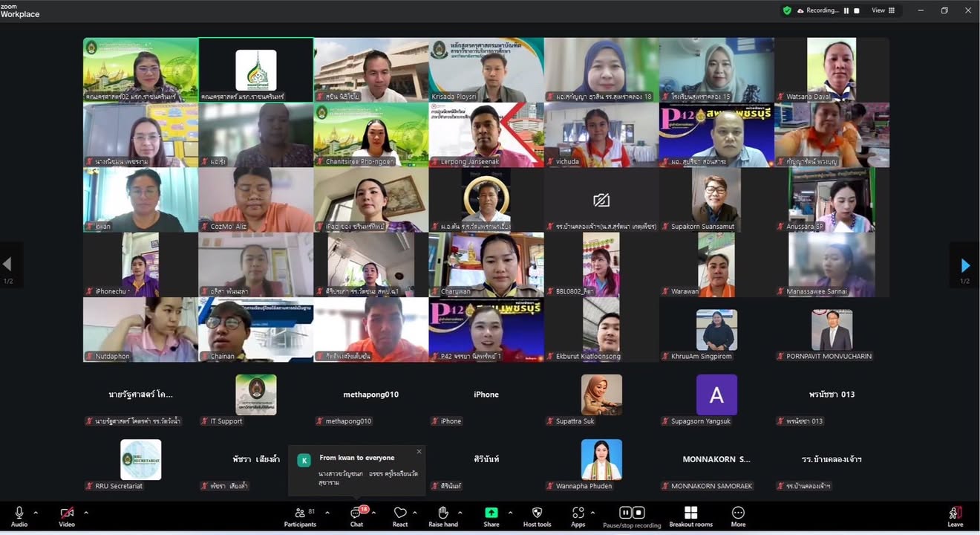Expand audio options arrow next to Audio
Image resolution: width=980 pixels, height=535 pixels.
pos(36,513)
